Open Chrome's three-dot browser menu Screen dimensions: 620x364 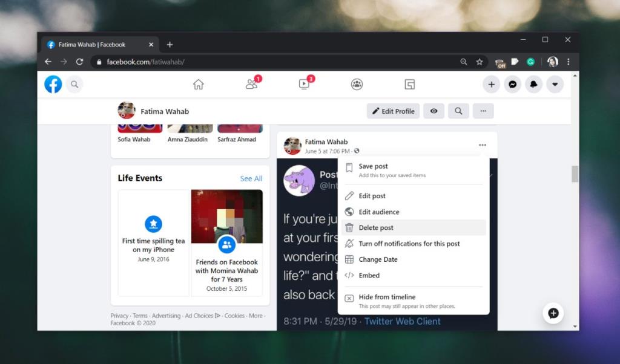click(567, 62)
